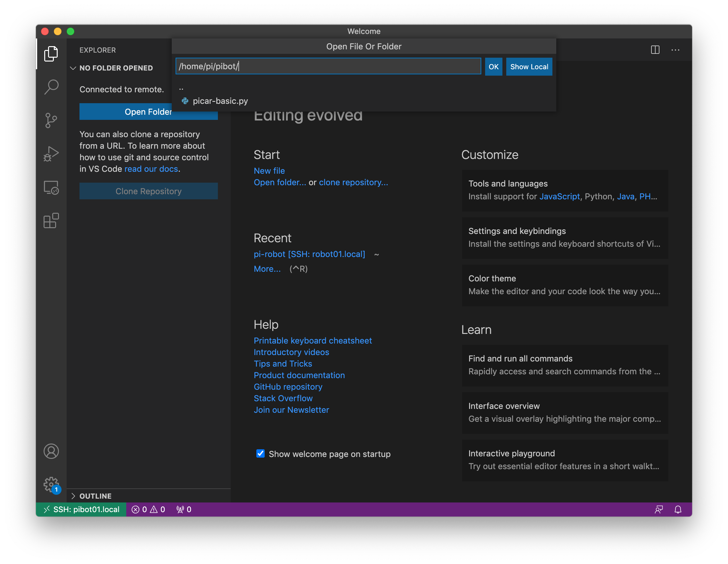
Task: Click the More... recent link
Action: click(x=267, y=269)
